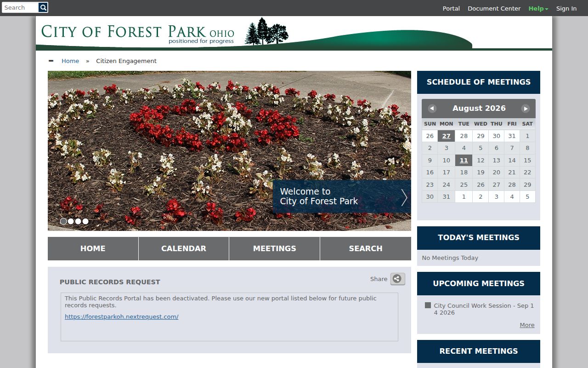Advance calendar to next month
The image size is (588, 368).
[526, 109]
